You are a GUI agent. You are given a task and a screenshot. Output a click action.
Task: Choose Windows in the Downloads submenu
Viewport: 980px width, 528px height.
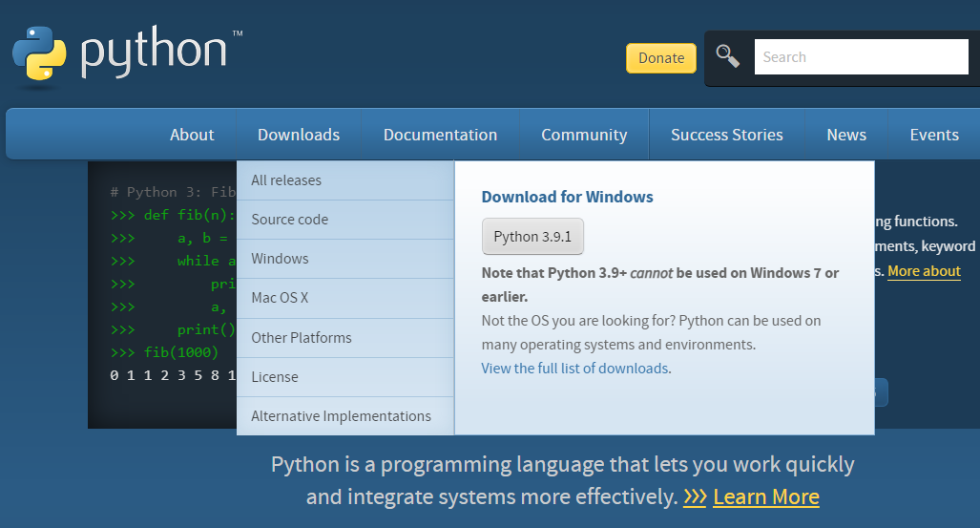pyautogui.click(x=345, y=259)
